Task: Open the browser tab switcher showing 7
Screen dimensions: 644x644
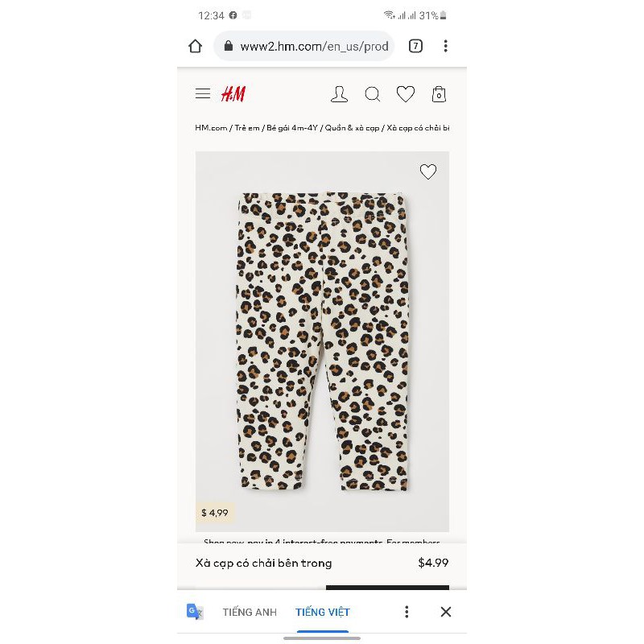Action: pyautogui.click(x=415, y=46)
